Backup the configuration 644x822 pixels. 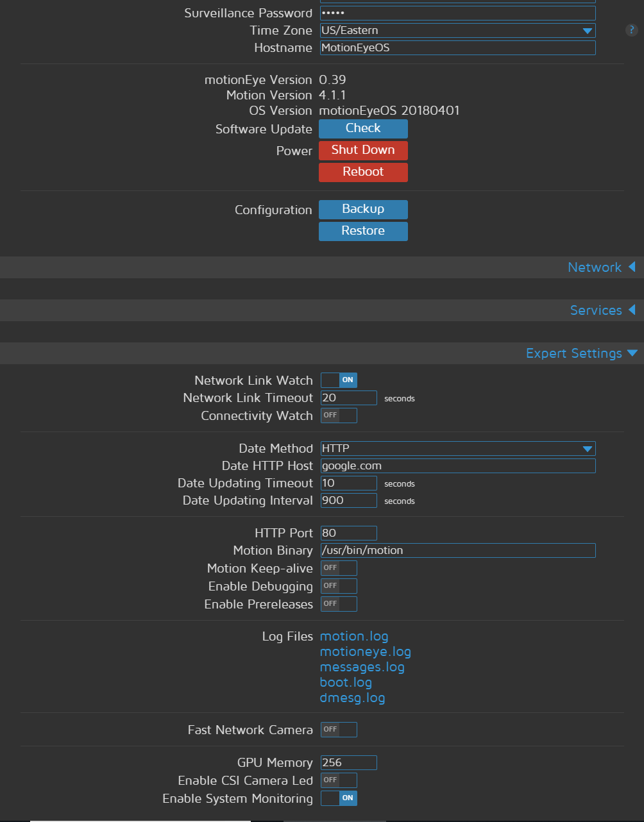click(363, 209)
